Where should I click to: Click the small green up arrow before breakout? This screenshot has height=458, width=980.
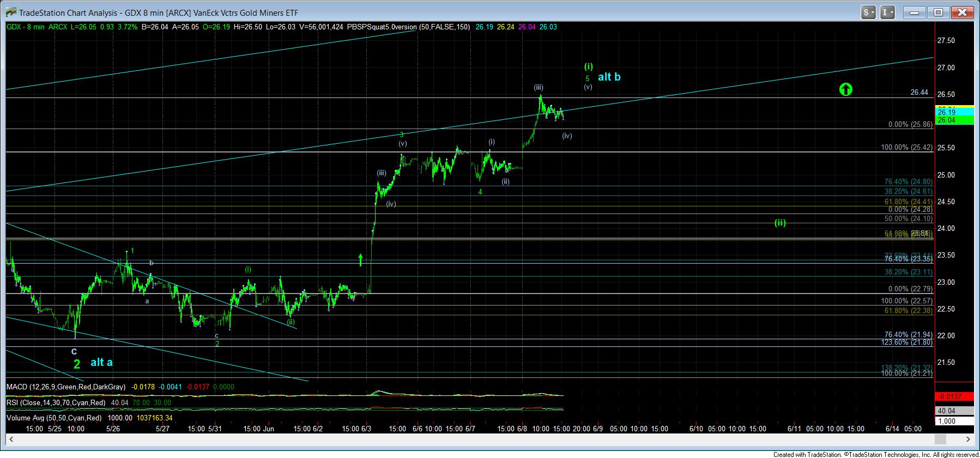[x=360, y=259]
